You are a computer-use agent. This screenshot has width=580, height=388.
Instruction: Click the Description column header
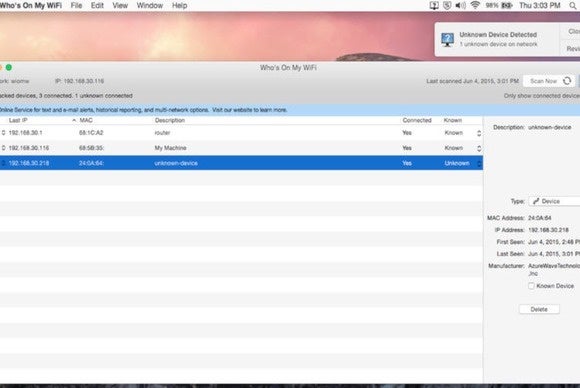click(170, 121)
